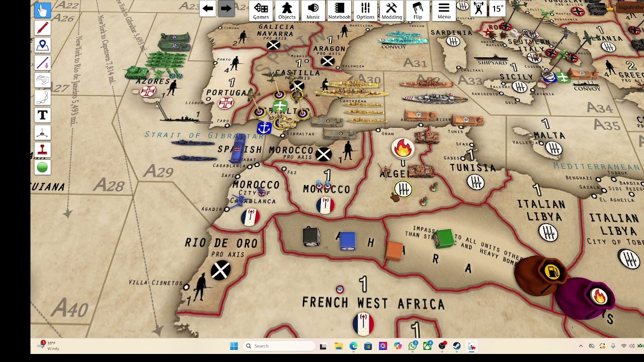
Task: Click the brown bag with fuel icon
Action: pyautogui.click(x=541, y=276)
